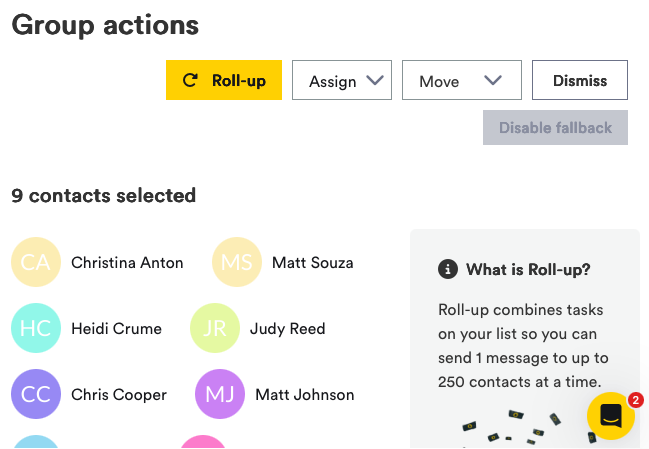The width and height of the screenshot is (649, 449).
Task: Click the name Judy Reed
Action: pos(288,329)
